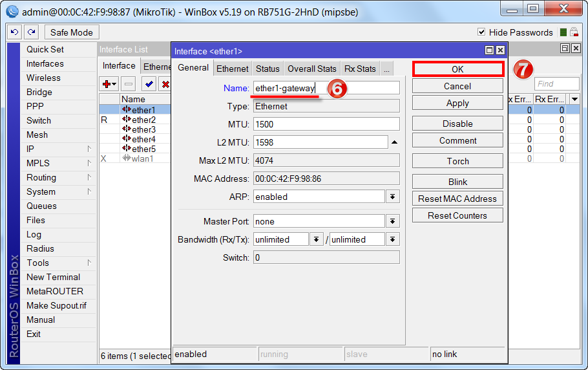Open the column selector dropdown in Interface List
The width and height of the screenshot is (588, 370).
574,100
